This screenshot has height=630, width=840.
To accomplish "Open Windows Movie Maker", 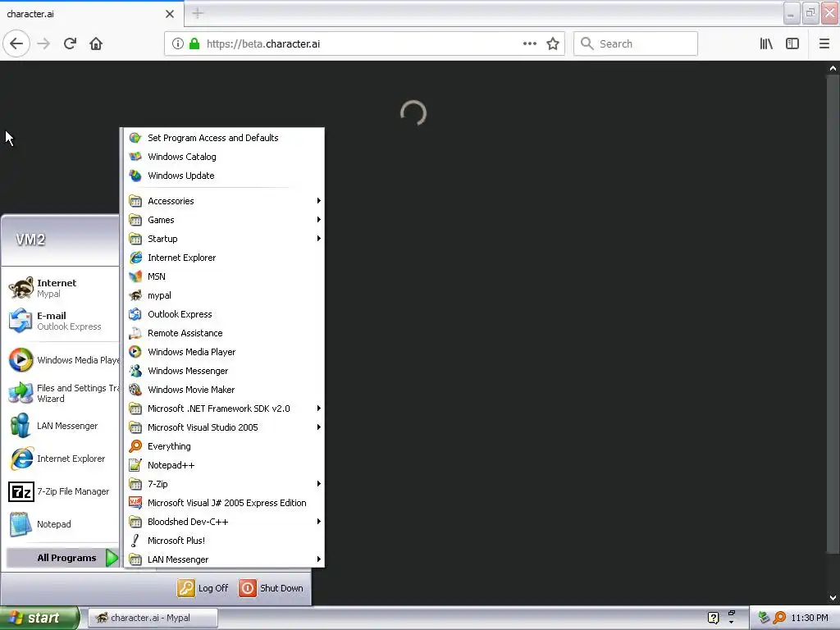I will 224,390.
